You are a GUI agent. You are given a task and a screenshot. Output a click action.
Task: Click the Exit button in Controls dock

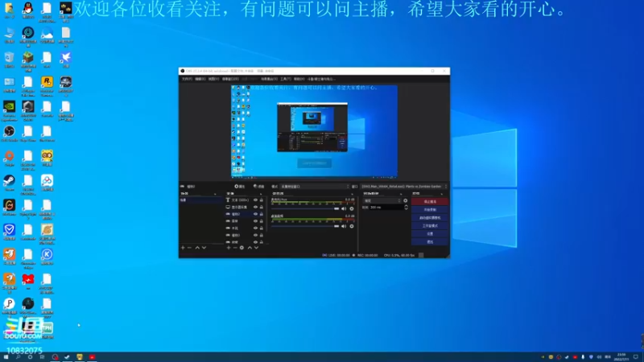[430, 242]
